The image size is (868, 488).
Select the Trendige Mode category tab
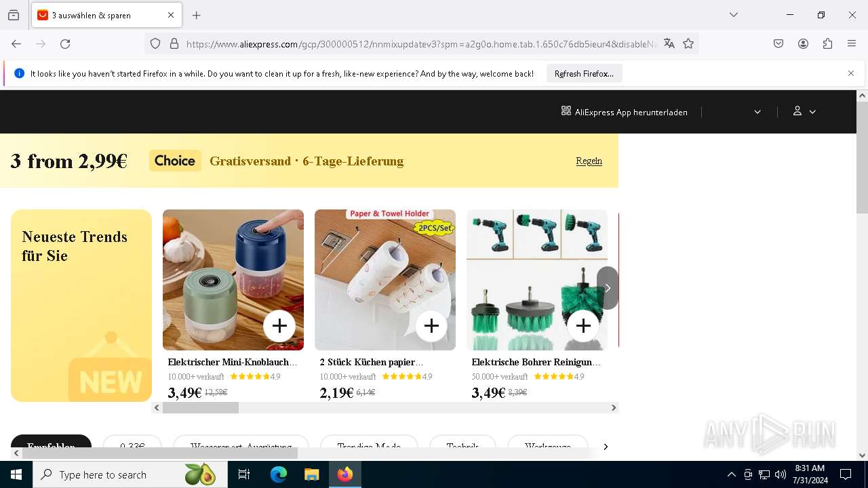tap(369, 446)
